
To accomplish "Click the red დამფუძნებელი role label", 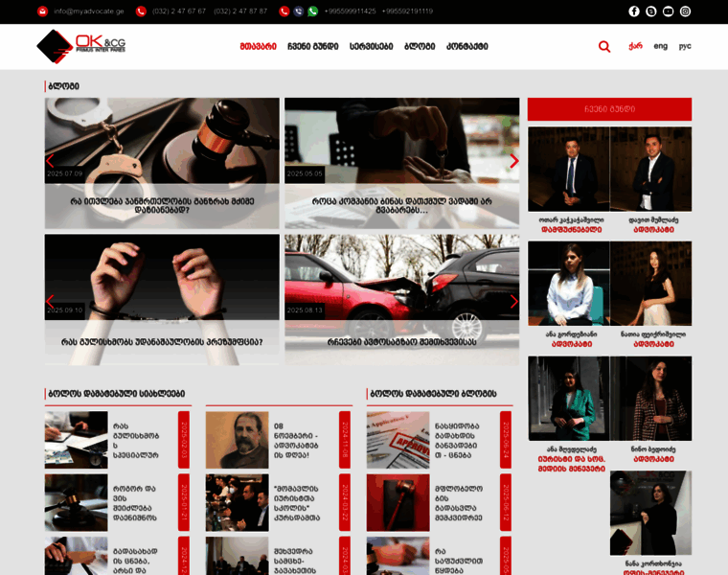I will click(x=572, y=230).
